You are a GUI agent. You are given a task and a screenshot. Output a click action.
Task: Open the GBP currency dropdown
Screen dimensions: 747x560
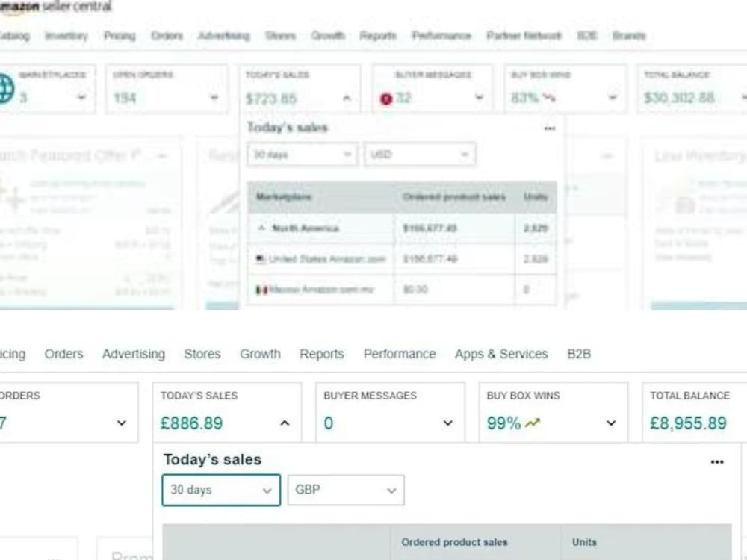[x=346, y=490]
